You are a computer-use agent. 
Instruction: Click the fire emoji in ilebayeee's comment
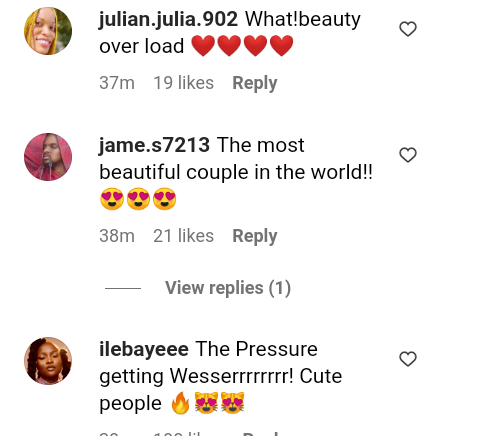[180, 403]
